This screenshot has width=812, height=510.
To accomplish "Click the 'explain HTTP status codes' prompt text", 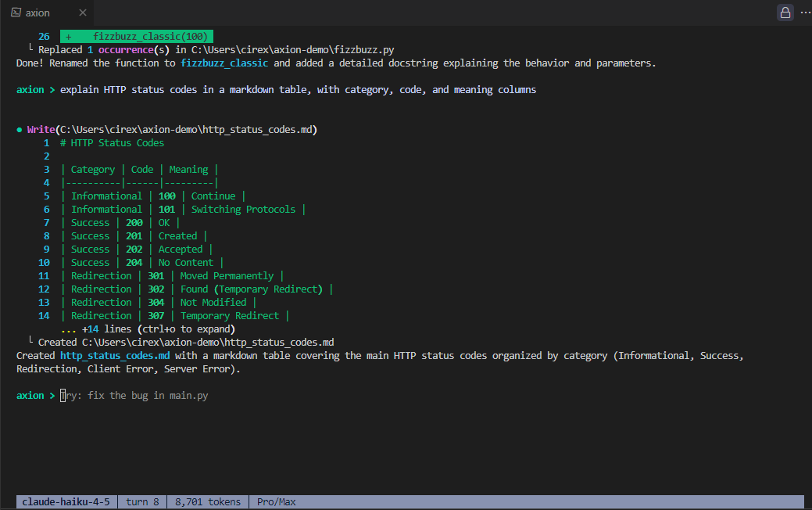I will (298, 90).
